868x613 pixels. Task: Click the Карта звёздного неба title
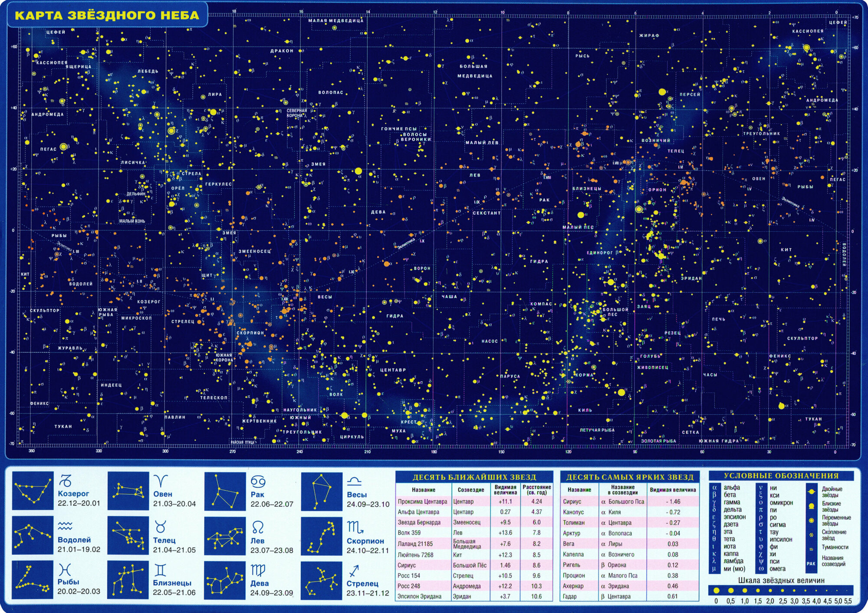click(107, 15)
